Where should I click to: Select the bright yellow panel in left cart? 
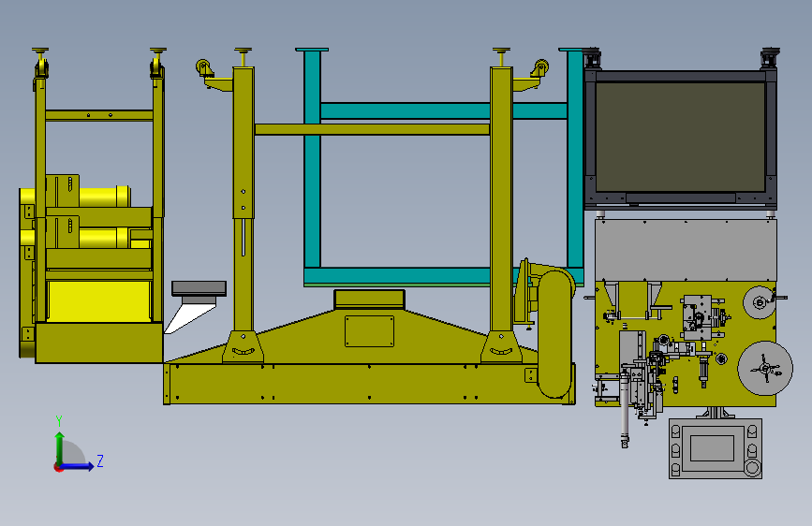coord(99,301)
